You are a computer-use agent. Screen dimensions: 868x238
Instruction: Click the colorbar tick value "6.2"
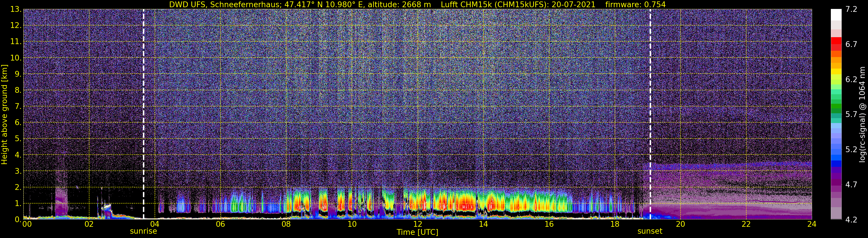coord(851,80)
